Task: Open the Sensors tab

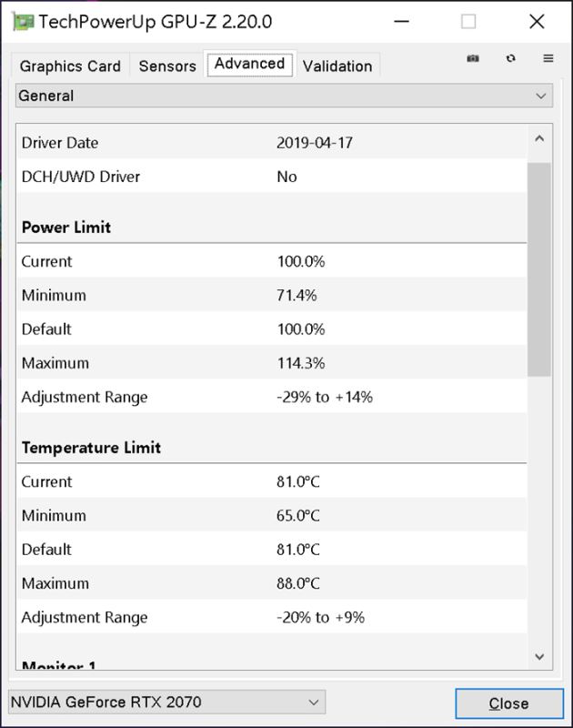Action: [167, 66]
